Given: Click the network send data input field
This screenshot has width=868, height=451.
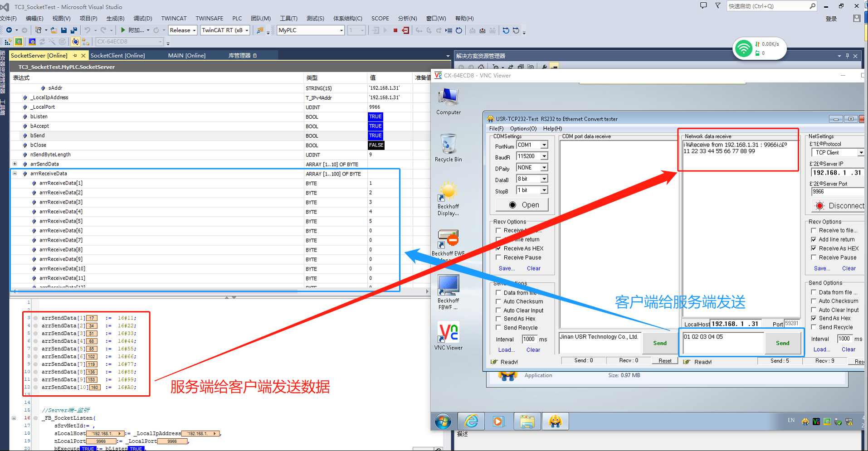Looking at the screenshot, I should pyautogui.click(x=723, y=343).
